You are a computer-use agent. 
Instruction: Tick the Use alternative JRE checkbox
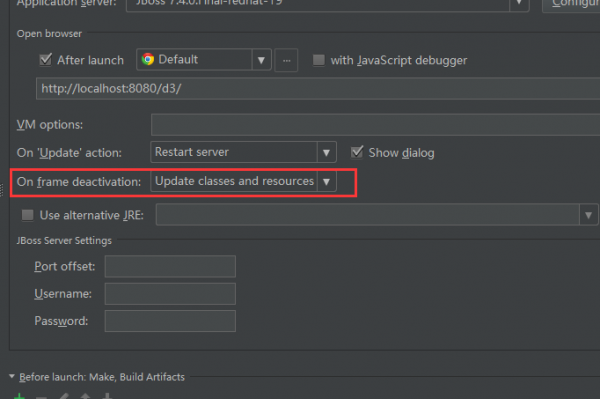pyautogui.click(x=28, y=215)
